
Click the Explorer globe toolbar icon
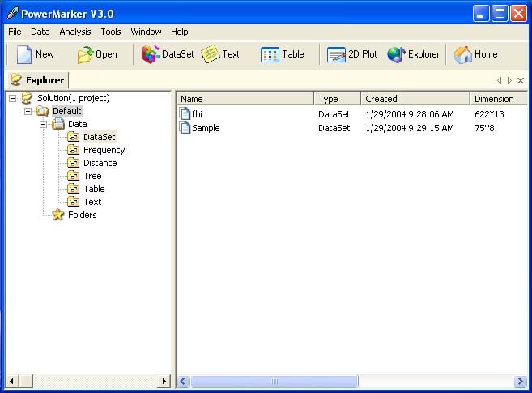pyautogui.click(x=396, y=54)
